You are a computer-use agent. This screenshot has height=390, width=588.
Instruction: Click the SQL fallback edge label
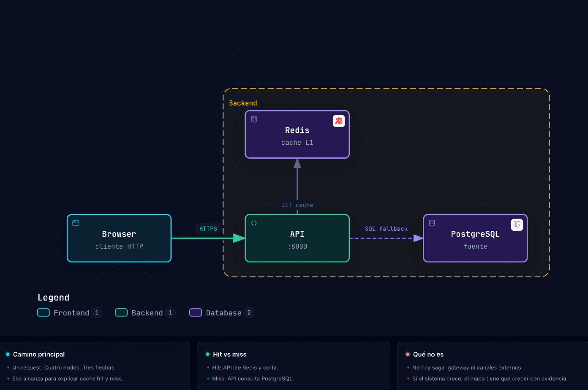[x=387, y=229]
